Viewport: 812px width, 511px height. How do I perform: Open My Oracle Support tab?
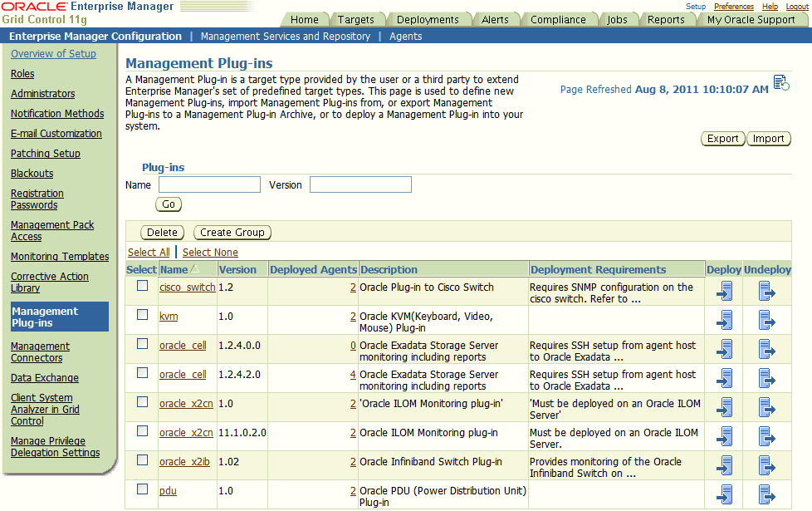(751, 20)
